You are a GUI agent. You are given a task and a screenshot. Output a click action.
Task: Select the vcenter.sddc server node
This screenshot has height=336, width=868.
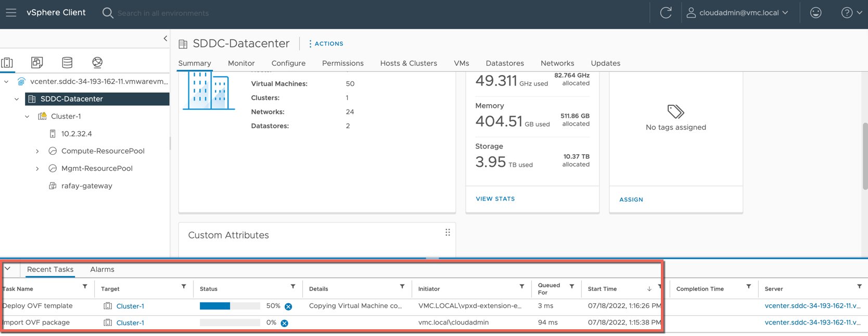pyautogui.click(x=99, y=82)
